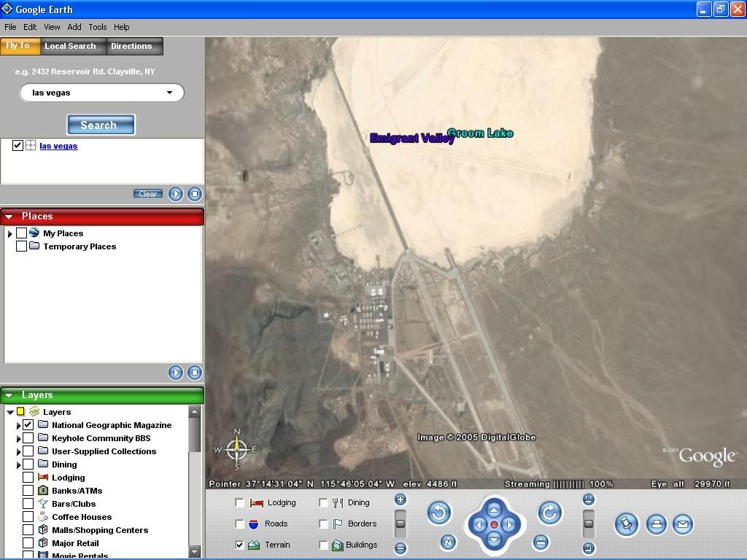Open the Tools menu
747x560 pixels.
(98, 27)
